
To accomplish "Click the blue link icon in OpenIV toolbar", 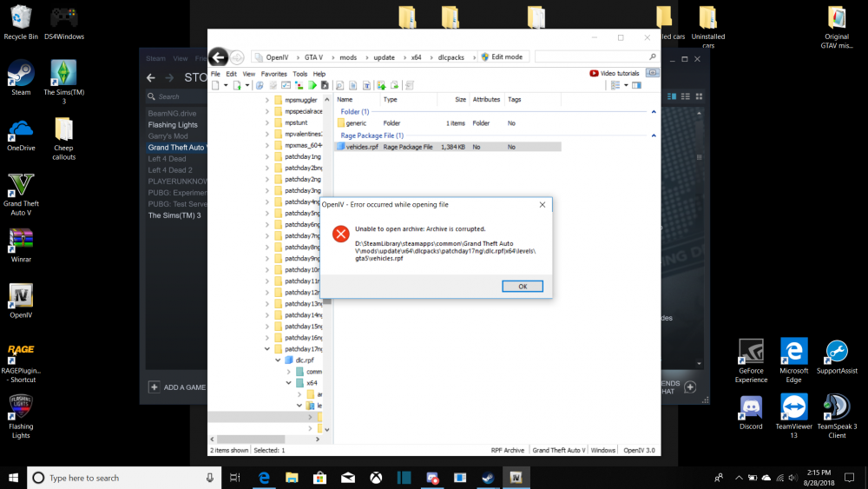I will click(260, 85).
